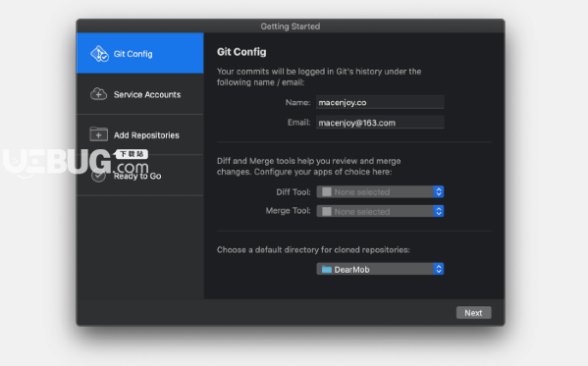588x366 pixels.
Task: Click the Diff Tool blue stepper arrows
Action: 439,192
